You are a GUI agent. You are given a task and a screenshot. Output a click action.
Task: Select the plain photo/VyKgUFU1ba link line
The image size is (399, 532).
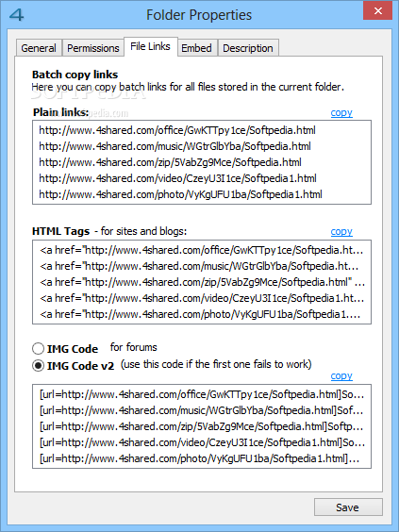180,194
